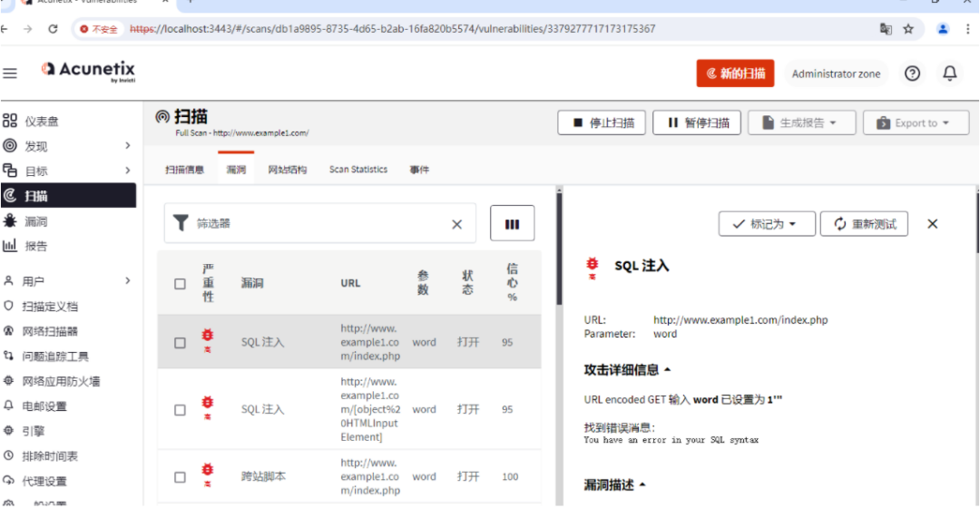
Task: Click the filter funnel icon
Action: click(x=181, y=223)
